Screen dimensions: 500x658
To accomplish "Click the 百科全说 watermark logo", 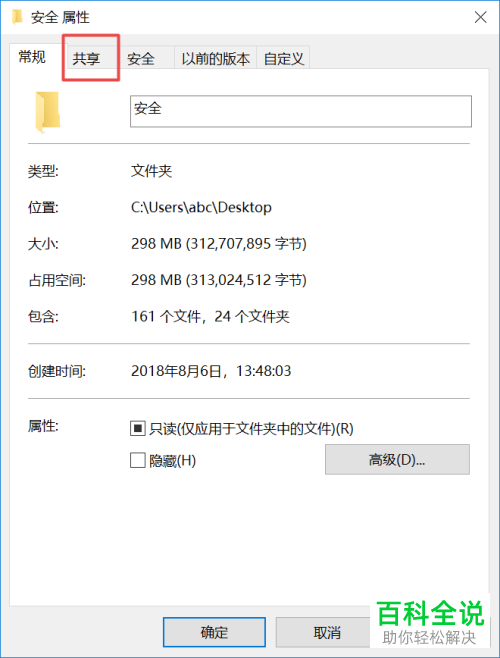I will point(430,614).
